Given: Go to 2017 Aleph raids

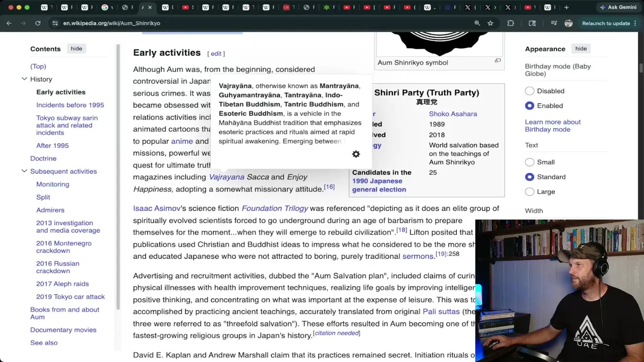Looking at the screenshot, I should coord(62,284).
